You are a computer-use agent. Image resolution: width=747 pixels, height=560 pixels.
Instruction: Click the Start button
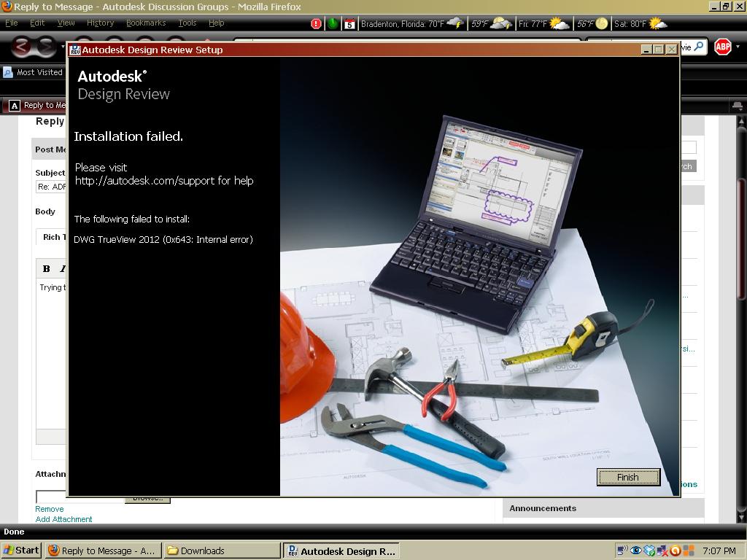click(21, 551)
